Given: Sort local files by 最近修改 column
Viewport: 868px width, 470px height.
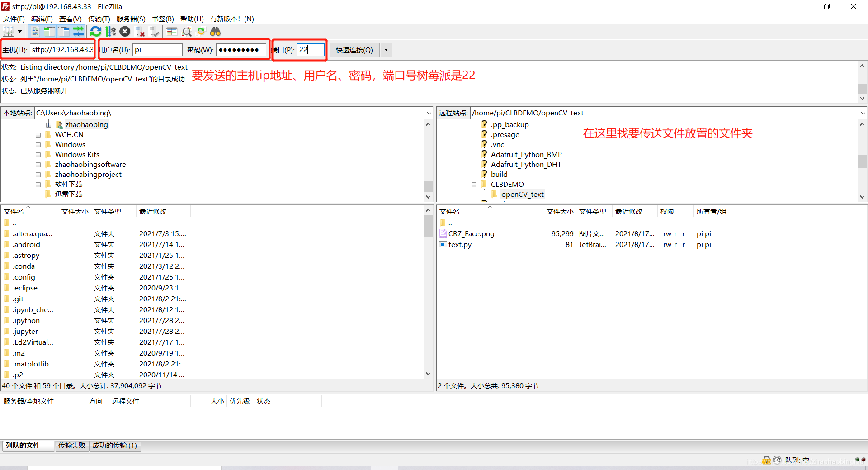Looking at the screenshot, I should [x=163, y=211].
